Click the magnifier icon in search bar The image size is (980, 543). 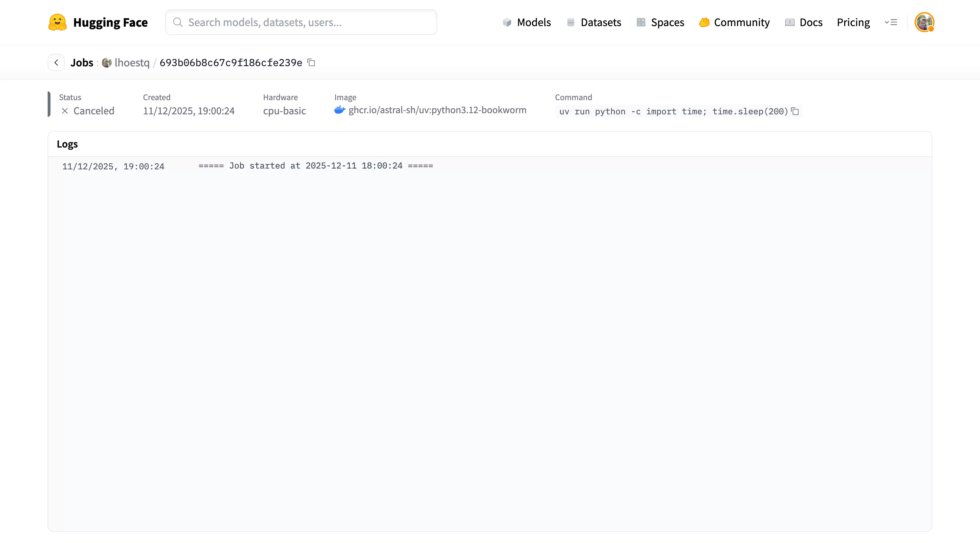[178, 22]
